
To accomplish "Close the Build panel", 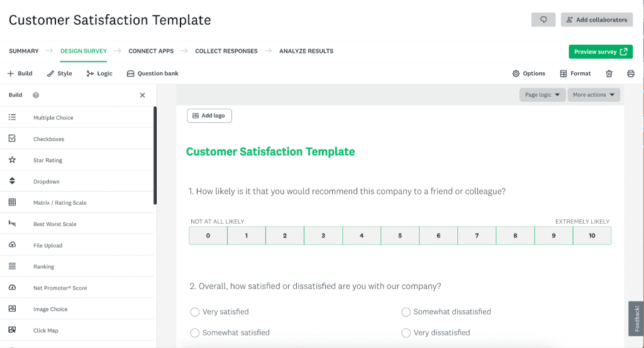I will coord(142,95).
